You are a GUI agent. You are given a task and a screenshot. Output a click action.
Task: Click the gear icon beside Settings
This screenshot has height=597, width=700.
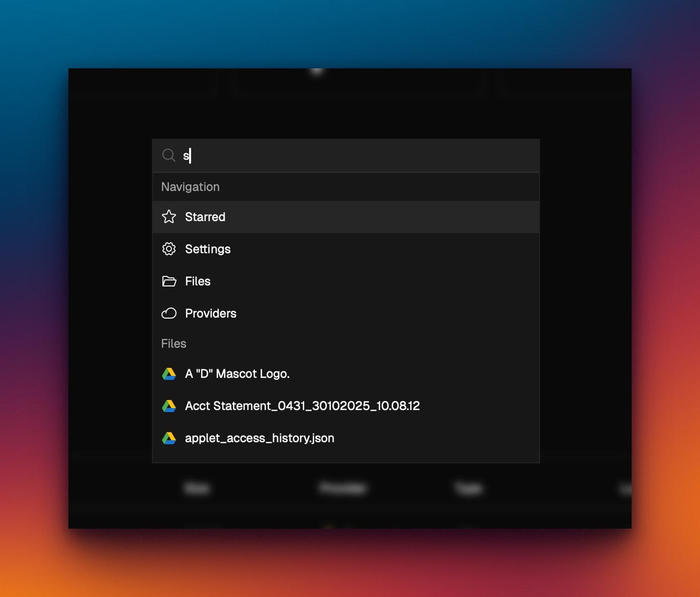click(169, 249)
